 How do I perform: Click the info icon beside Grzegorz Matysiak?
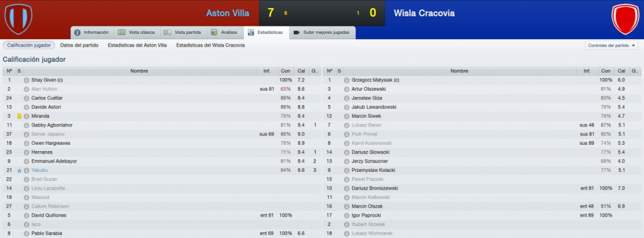pyautogui.click(x=347, y=80)
